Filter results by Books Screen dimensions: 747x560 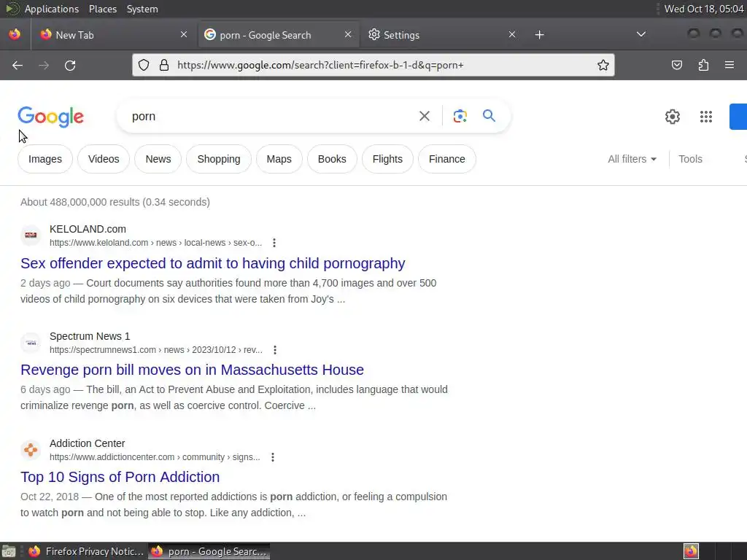(332, 159)
